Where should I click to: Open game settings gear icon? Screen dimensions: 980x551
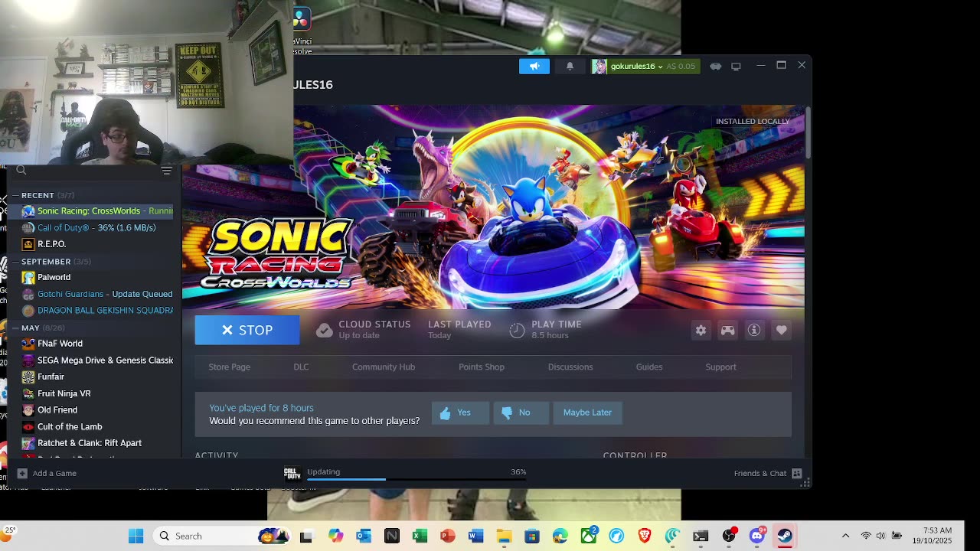click(701, 330)
